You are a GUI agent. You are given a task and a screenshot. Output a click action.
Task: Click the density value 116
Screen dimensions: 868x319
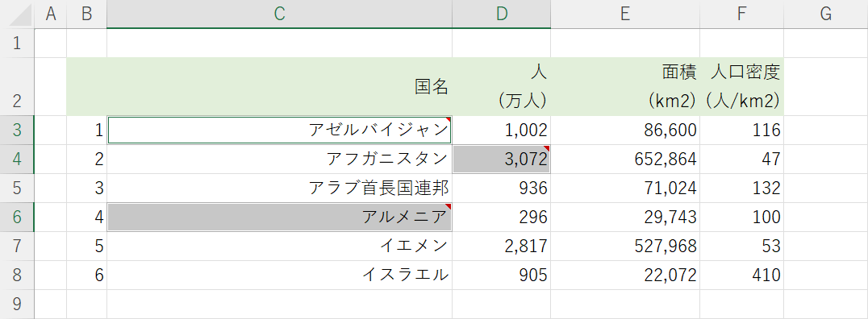click(742, 130)
